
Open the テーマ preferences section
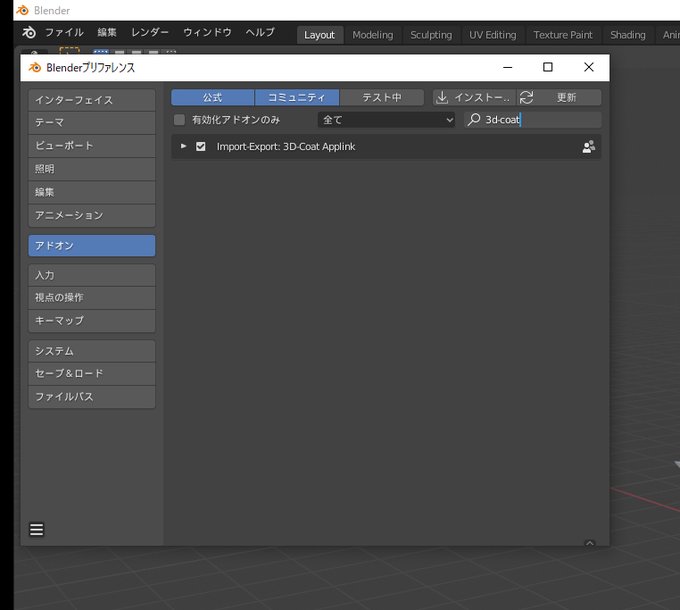(92, 123)
